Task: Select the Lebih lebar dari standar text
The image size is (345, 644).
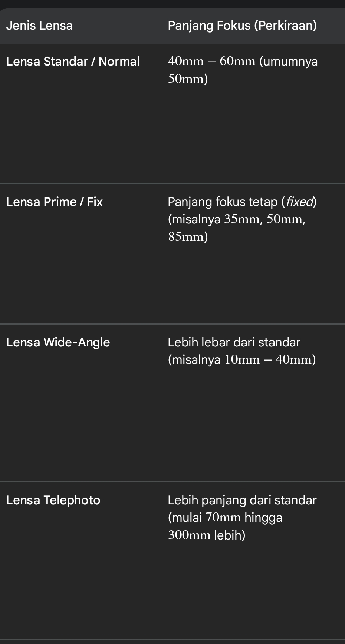Action: (234, 342)
